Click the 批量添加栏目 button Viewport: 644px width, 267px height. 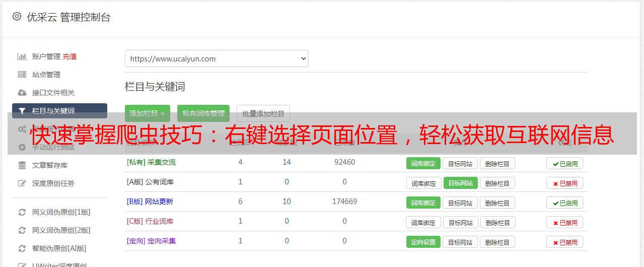click(263, 113)
